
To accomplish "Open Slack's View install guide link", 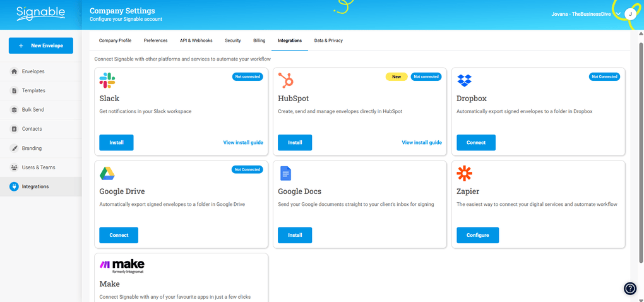I will pos(243,143).
